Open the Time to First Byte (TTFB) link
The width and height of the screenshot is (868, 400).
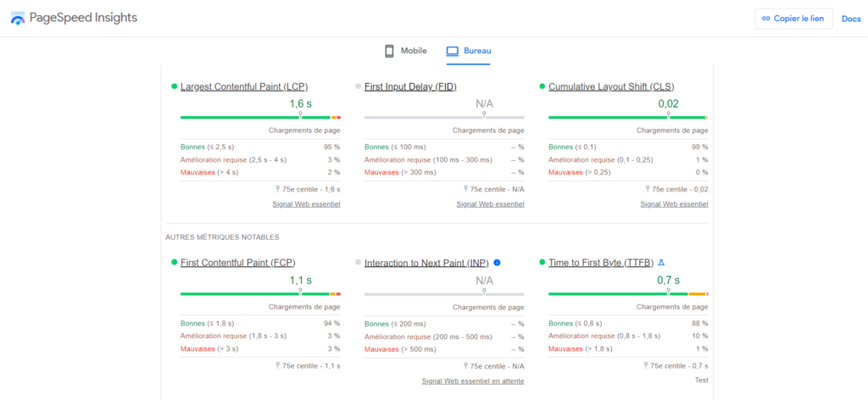600,263
